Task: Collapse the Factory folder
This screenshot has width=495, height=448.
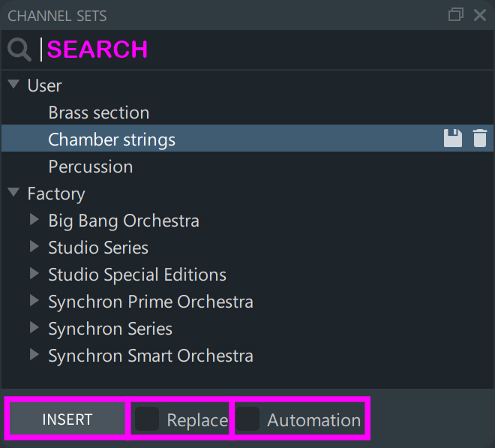Action: click(x=13, y=192)
